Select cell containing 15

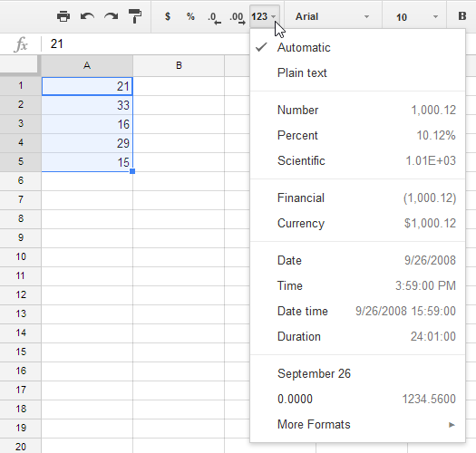point(87,162)
